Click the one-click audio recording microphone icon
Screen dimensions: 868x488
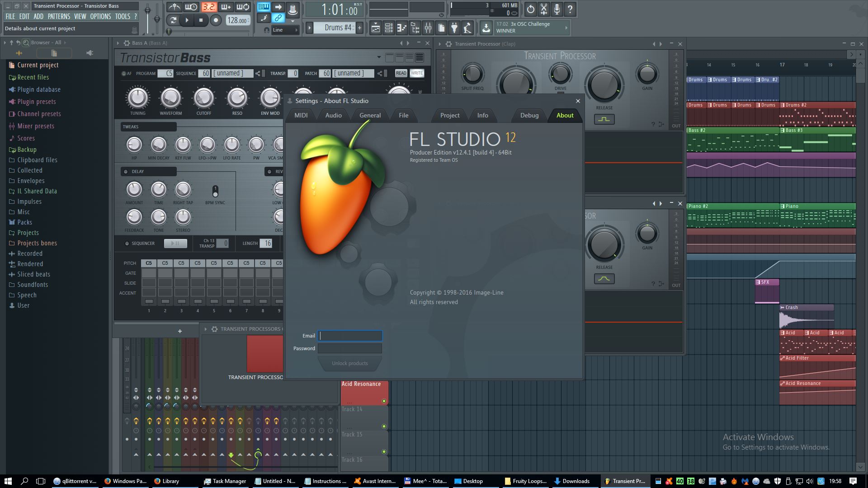557,9
